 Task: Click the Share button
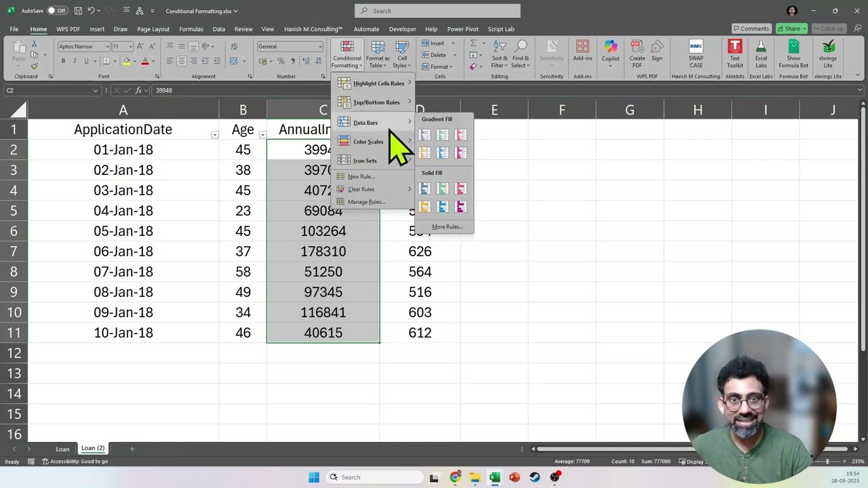(791, 28)
